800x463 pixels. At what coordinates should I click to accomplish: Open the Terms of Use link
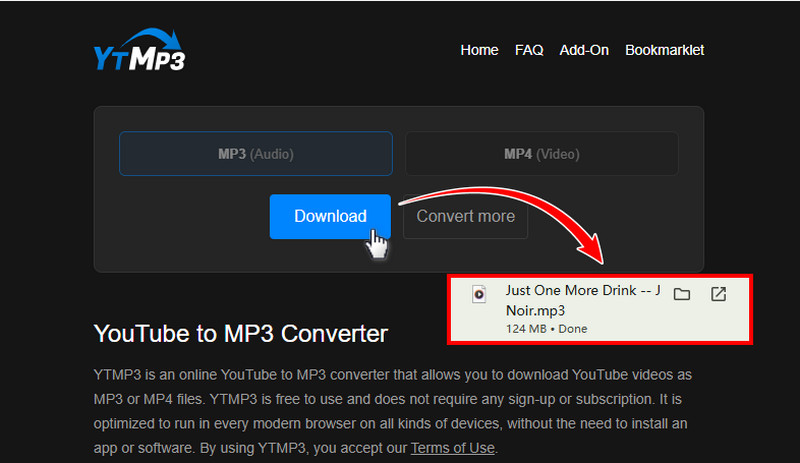[453, 448]
